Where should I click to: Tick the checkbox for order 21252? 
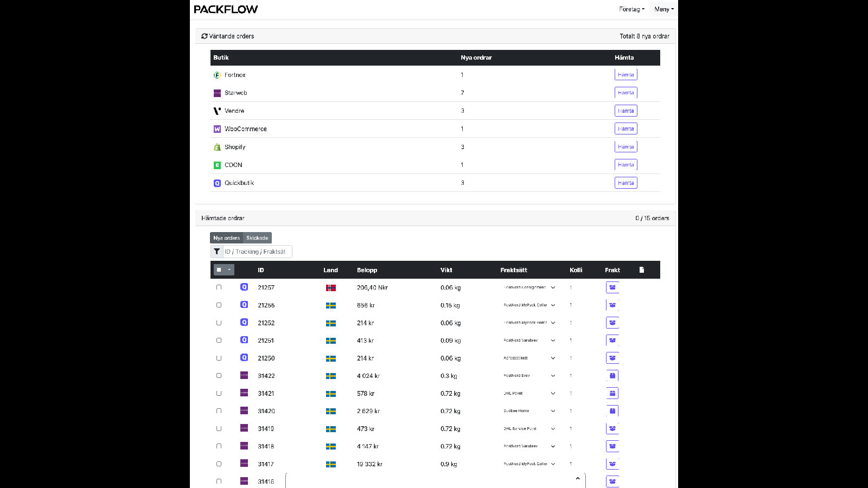click(x=219, y=323)
